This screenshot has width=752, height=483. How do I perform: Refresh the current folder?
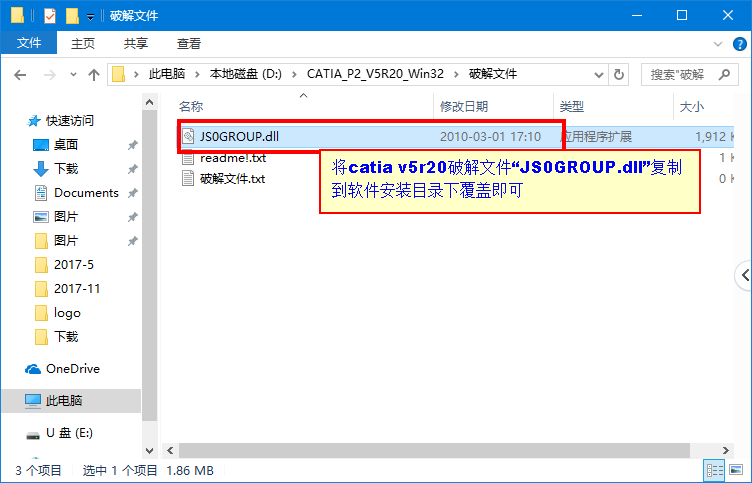619,75
